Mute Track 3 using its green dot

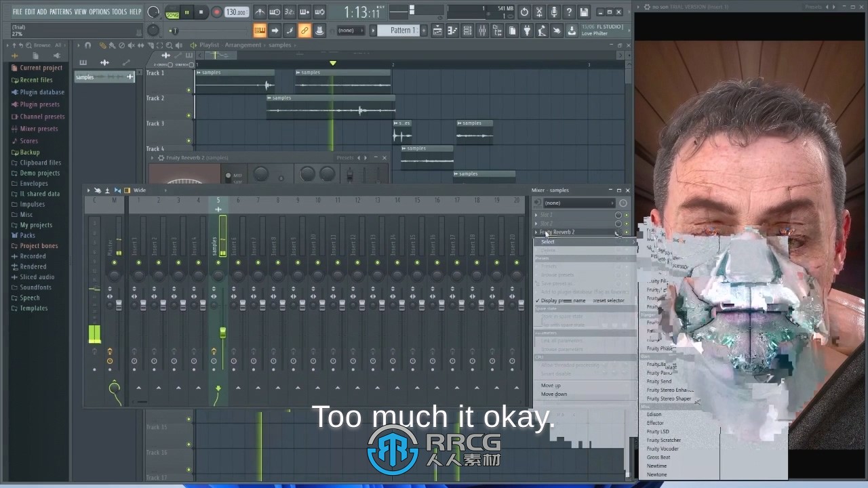point(189,141)
